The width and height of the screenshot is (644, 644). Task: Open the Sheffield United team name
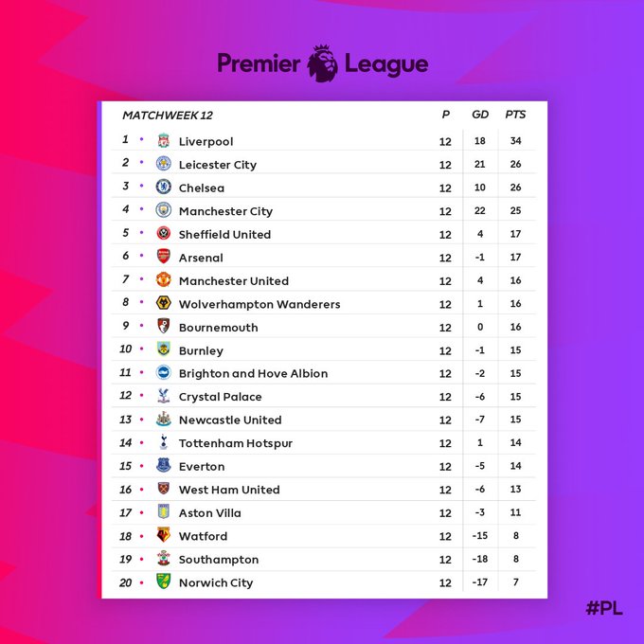coord(224,235)
